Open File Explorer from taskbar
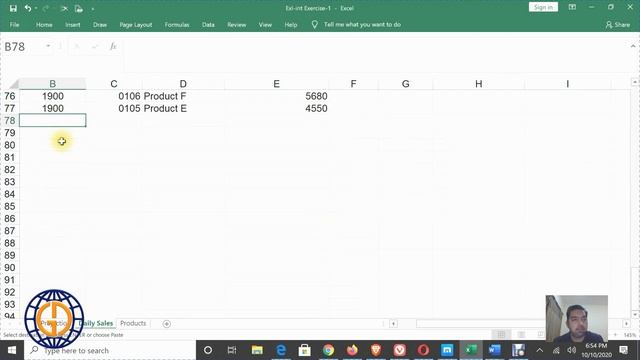The image size is (640, 360). coord(257,350)
